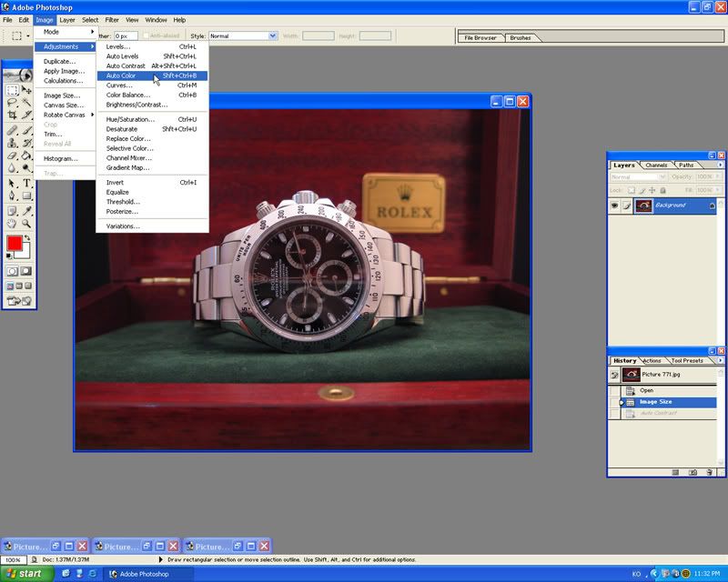
Task: Expand Mode submenu in Image menu
Action: [x=65, y=32]
